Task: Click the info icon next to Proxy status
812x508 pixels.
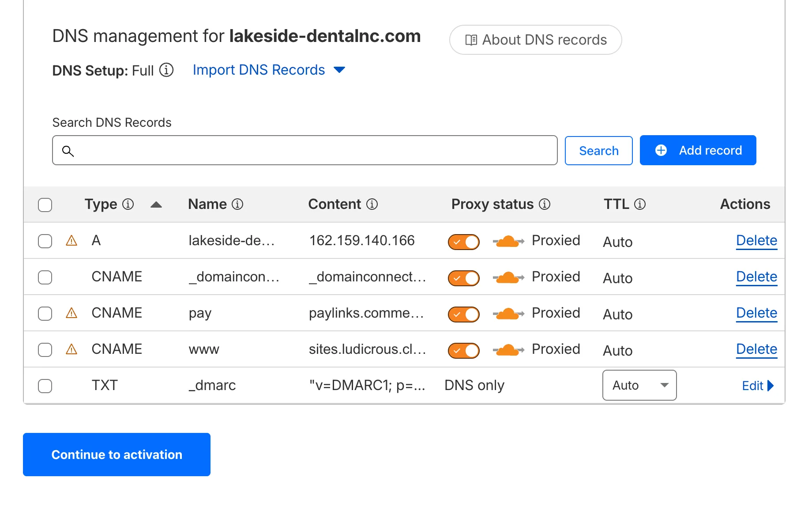Action: click(x=545, y=204)
